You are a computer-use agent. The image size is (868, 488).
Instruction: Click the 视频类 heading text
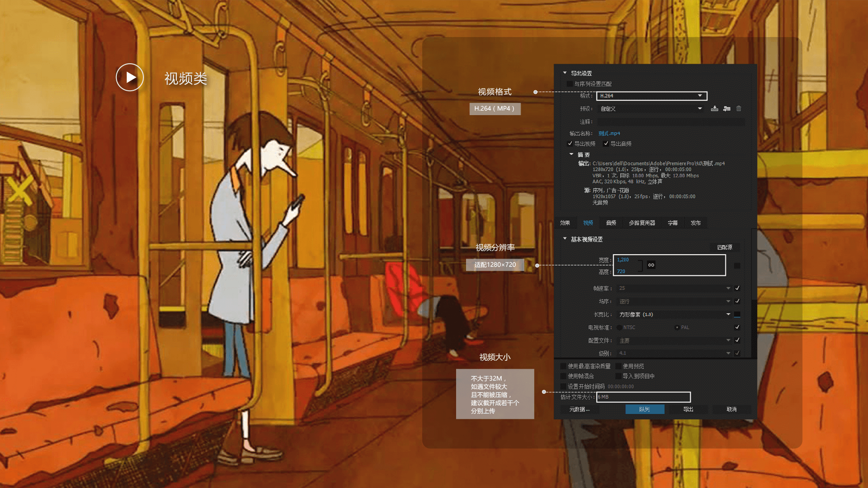[186, 79]
